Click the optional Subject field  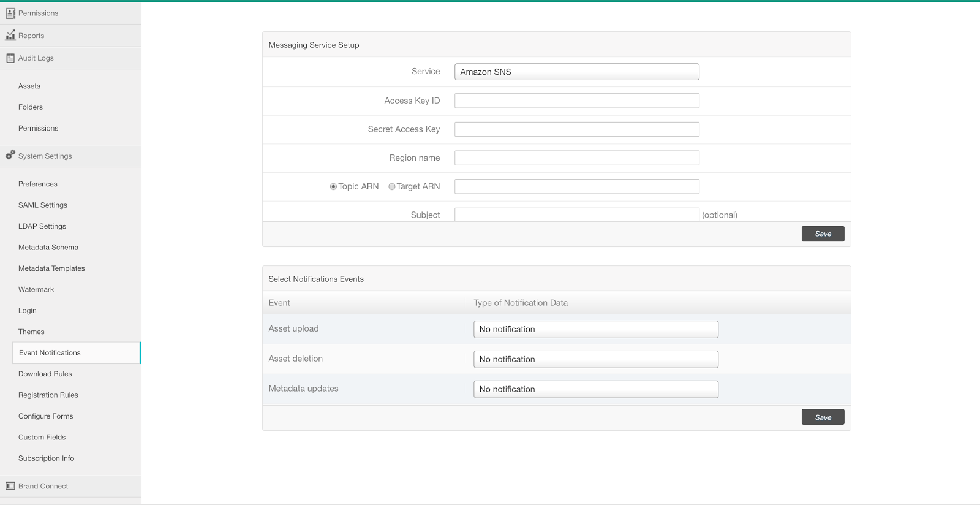click(x=577, y=215)
